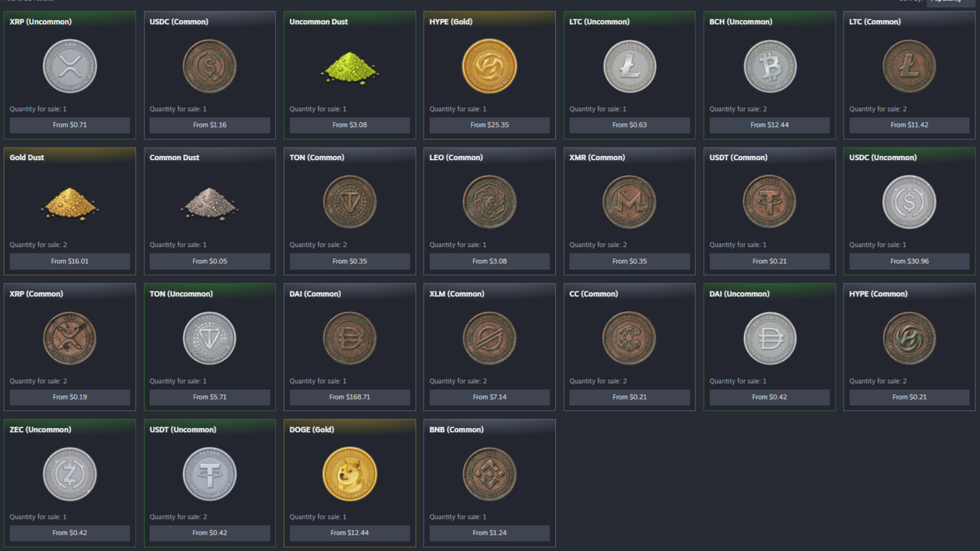Screen dimensions: 980x551
Task: Choose the From $0.05 Common Dust button
Action: point(210,261)
